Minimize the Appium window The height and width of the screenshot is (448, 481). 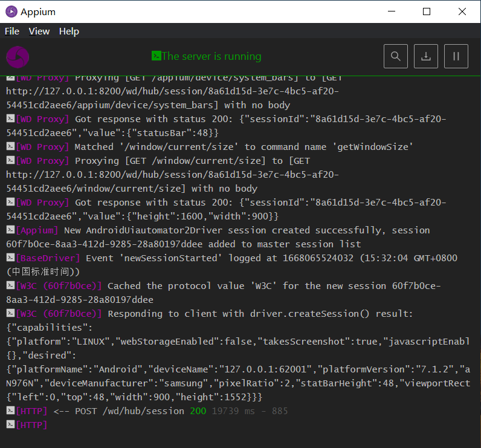[x=392, y=11]
